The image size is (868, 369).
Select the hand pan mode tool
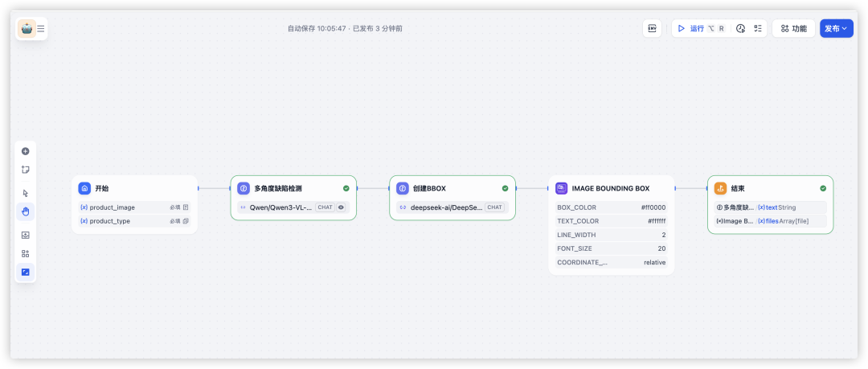(26, 211)
